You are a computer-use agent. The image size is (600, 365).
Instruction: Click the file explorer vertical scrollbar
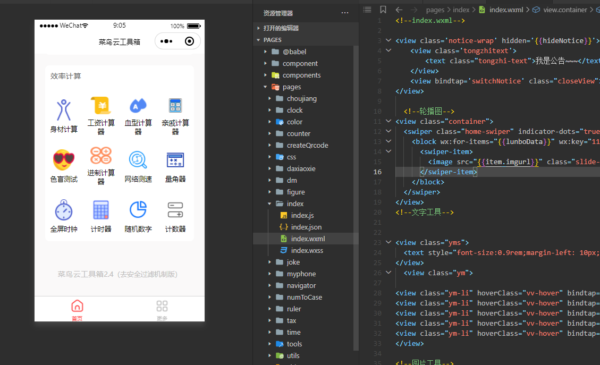[356, 198]
